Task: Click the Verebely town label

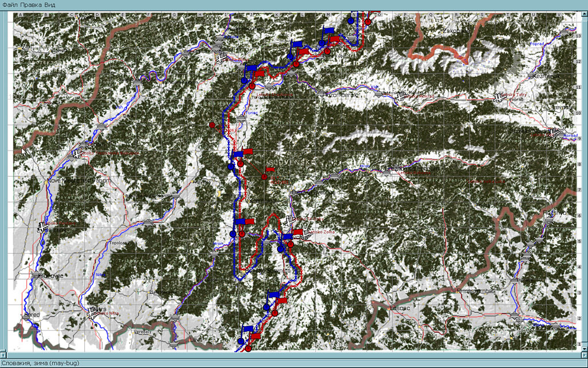Action: pos(142,332)
